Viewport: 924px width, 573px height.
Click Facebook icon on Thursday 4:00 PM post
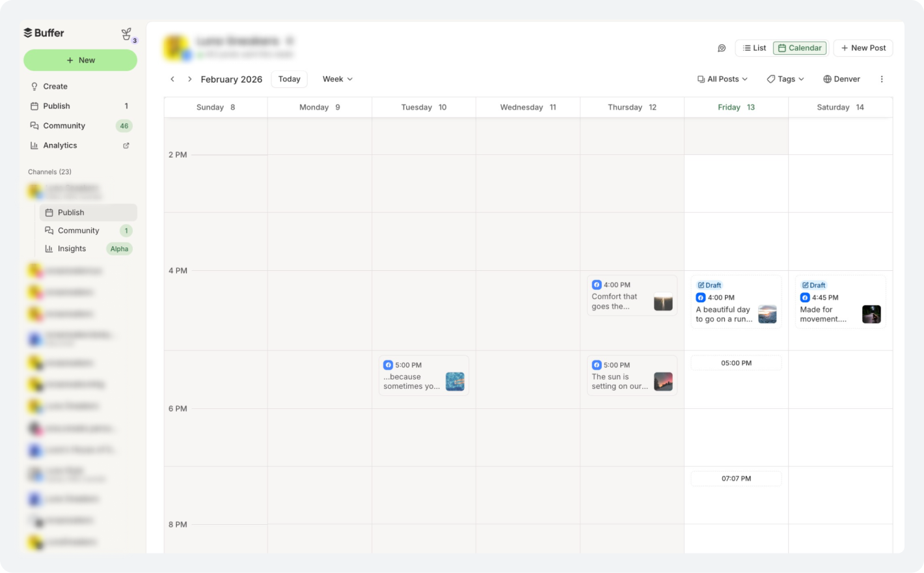coord(597,285)
